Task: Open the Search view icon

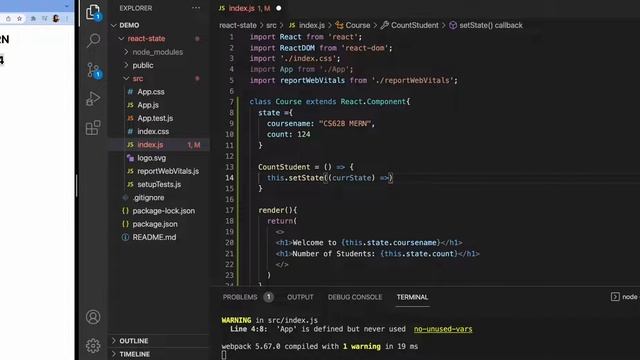Action: click(x=93, y=40)
